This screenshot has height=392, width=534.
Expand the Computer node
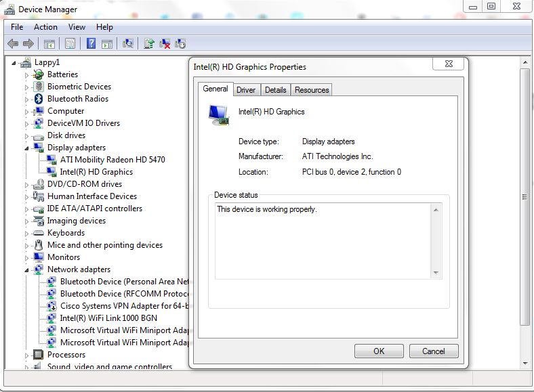pyautogui.click(x=26, y=112)
